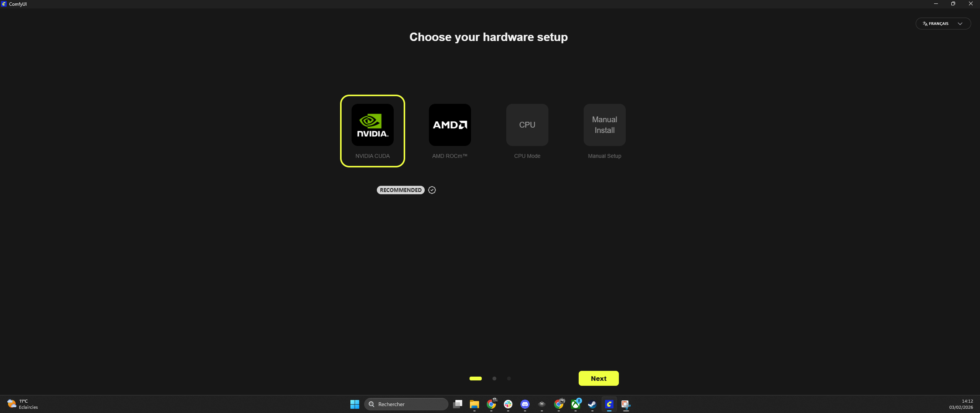Open the weather widget showing 11°C
Screen dimensions: 980x413
tap(22, 404)
